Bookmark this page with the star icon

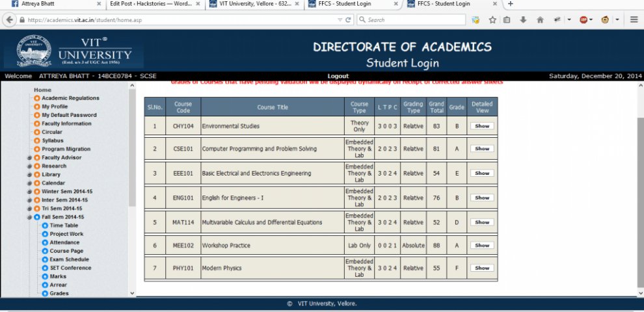coord(492,19)
